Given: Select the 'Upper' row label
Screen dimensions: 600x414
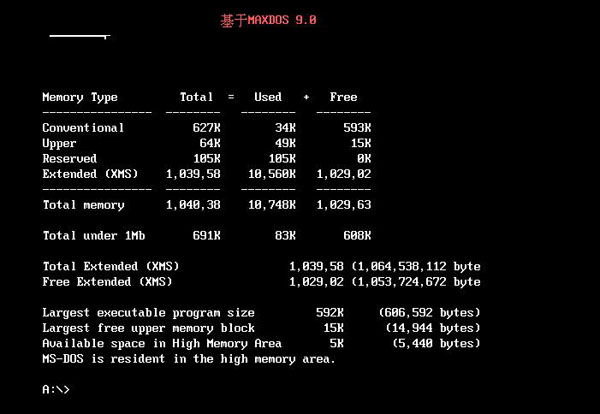Looking at the screenshot, I should 59,143.
